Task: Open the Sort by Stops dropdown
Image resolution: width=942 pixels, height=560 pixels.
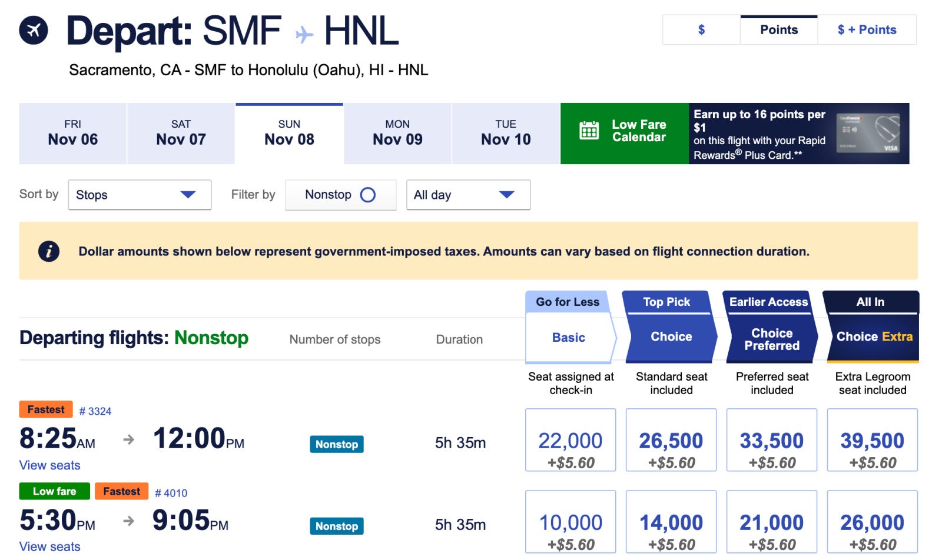Action: point(140,195)
